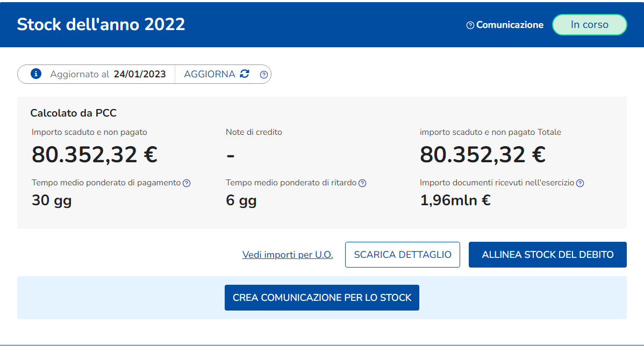
Task: Click the 1,96mln € amount
Action: (x=455, y=200)
